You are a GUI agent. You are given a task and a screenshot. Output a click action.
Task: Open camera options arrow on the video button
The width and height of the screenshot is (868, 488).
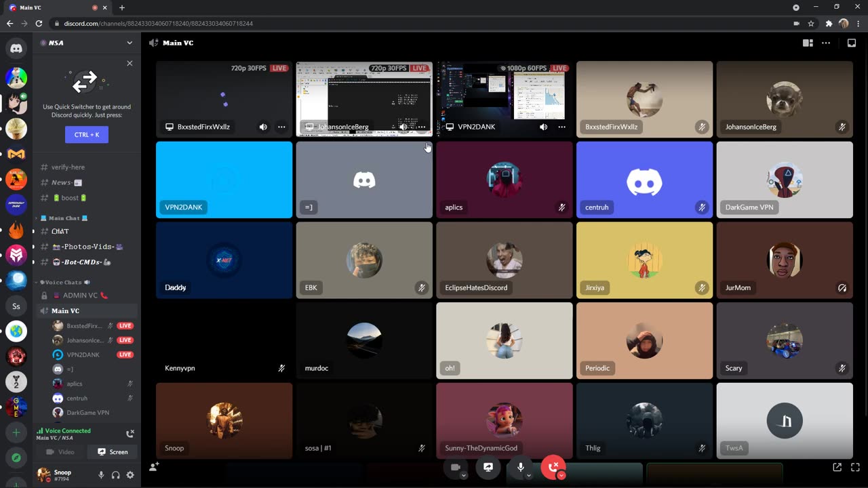click(x=464, y=476)
